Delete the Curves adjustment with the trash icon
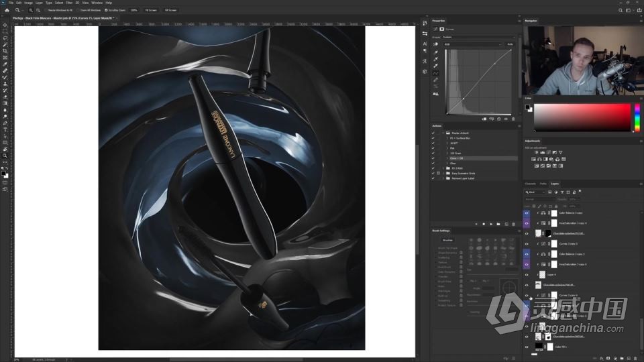The height and width of the screenshot is (362, 644). (513, 119)
